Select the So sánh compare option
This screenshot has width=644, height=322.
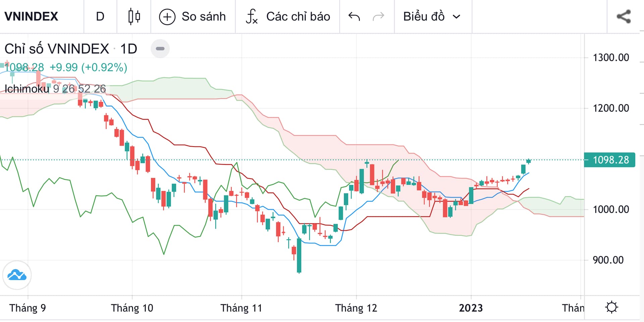(204, 16)
